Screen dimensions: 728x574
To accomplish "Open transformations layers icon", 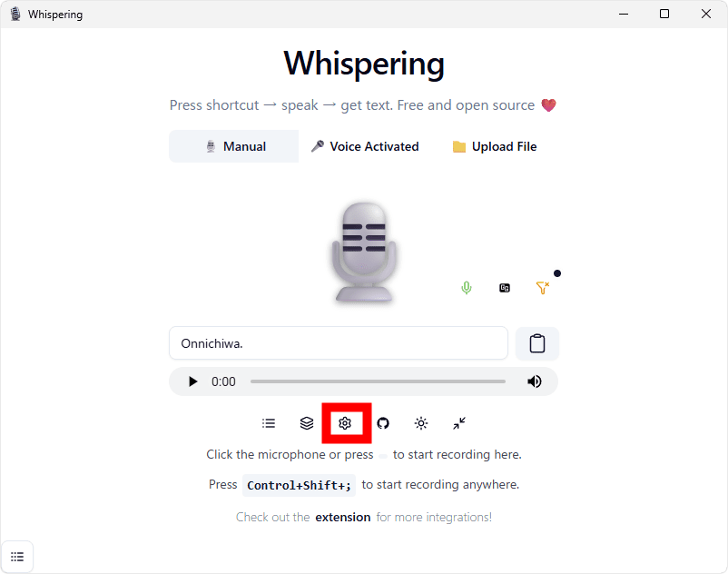I will [307, 423].
